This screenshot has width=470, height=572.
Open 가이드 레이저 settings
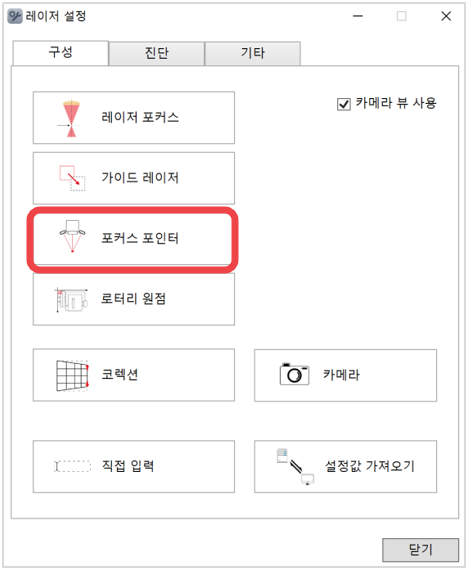click(134, 178)
